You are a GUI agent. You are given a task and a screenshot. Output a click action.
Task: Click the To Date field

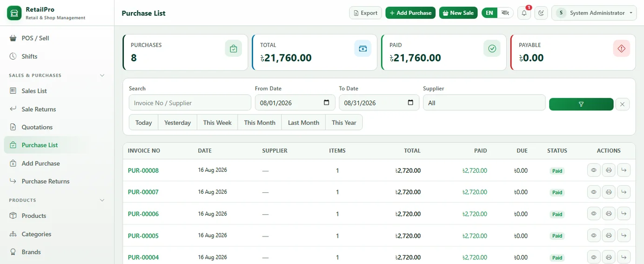coord(379,103)
